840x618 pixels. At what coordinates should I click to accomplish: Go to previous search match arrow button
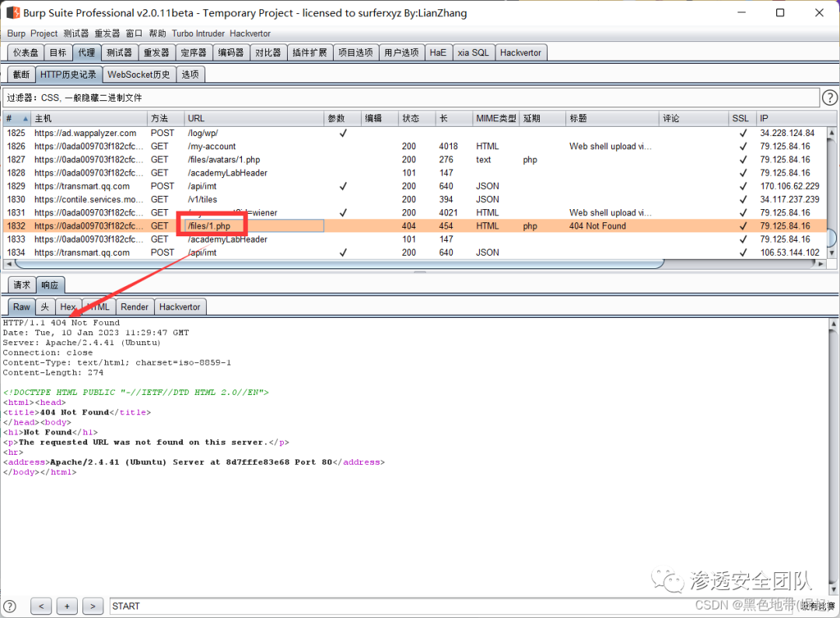(41, 606)
